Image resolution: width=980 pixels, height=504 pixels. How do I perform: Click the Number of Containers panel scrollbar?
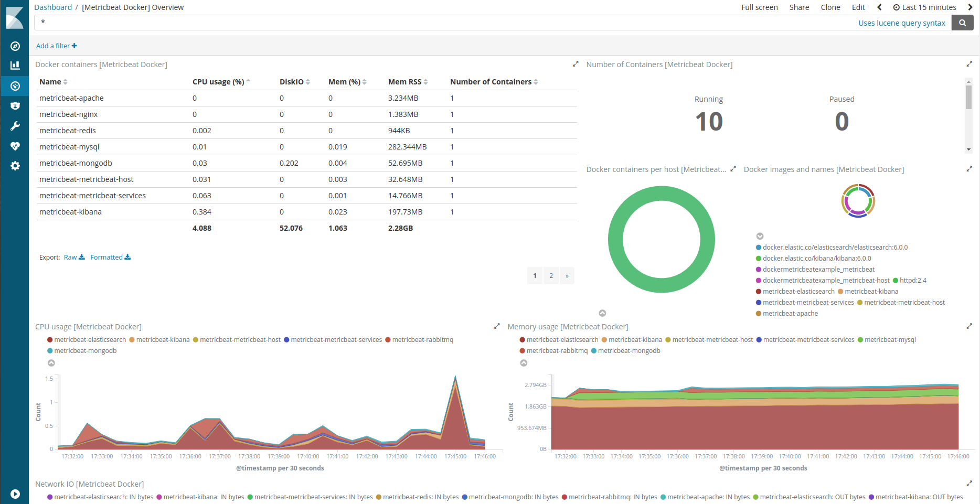click(x=969, y=97)
